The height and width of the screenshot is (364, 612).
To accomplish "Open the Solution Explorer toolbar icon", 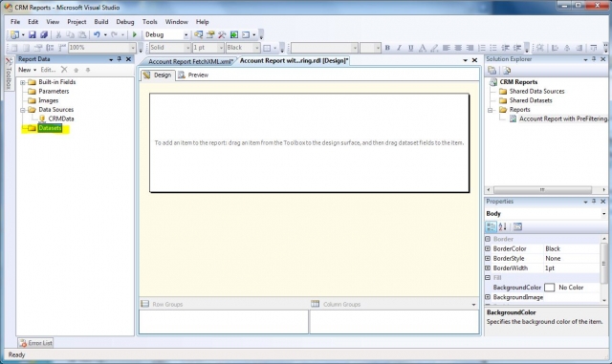I will (x=198, y=34).
